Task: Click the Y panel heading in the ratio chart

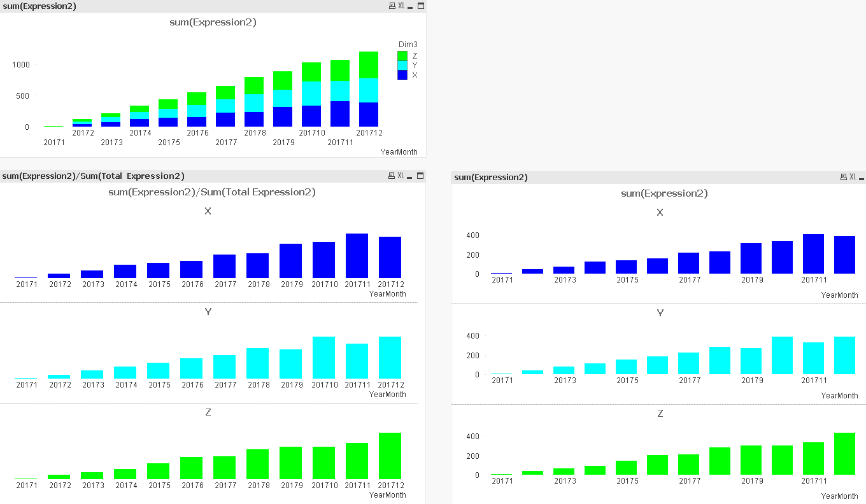Action: [208, 312]
